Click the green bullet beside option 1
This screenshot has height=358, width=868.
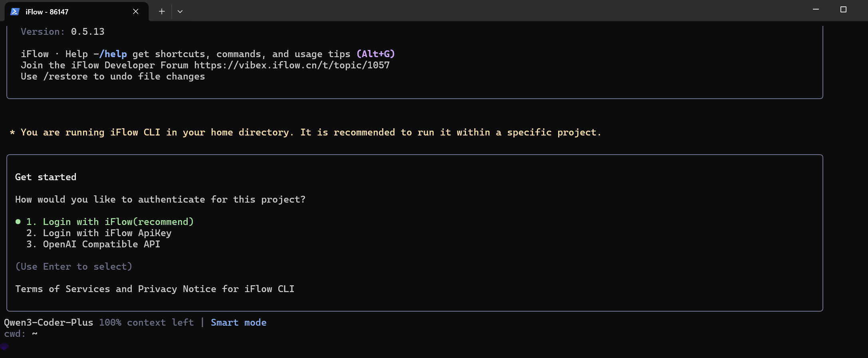pos(18,222)
